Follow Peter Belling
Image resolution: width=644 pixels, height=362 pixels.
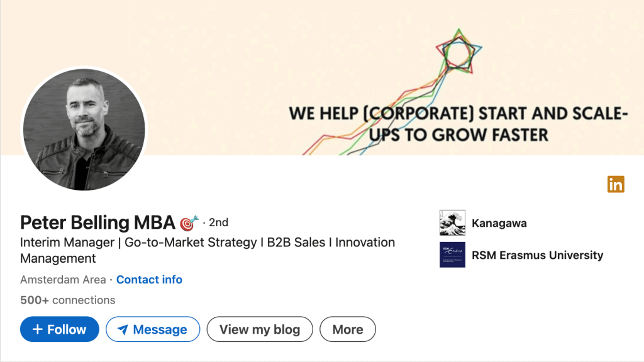click(x=60, y=329)
